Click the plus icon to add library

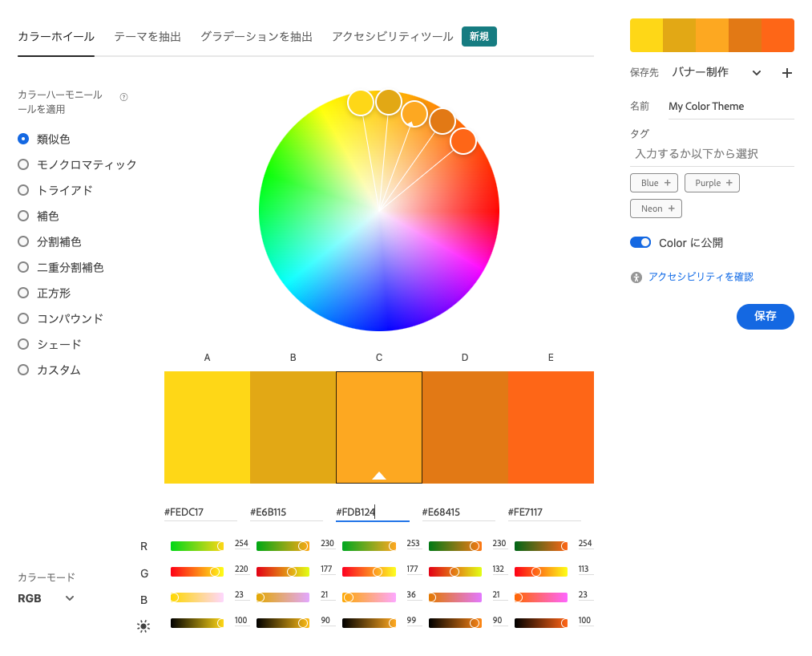[786, 73]
